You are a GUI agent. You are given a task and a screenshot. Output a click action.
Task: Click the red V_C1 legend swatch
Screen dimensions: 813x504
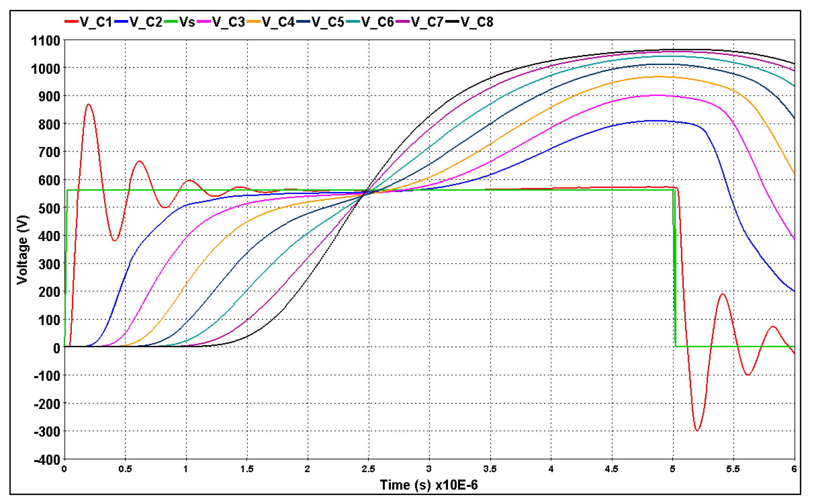point(71,22)
